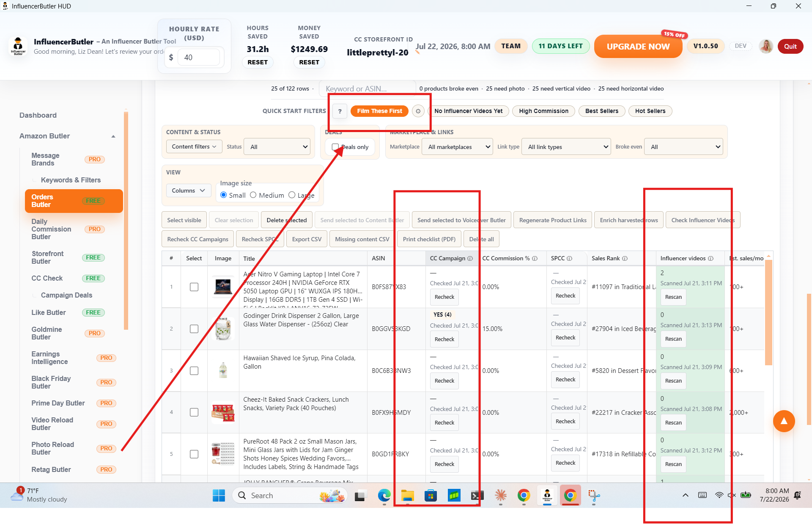Select the Cheez-It Baked Snack Crackers row checkbox
Image resolution: width=812 pixels, height=524 pixels.
[x=194, y=412]
